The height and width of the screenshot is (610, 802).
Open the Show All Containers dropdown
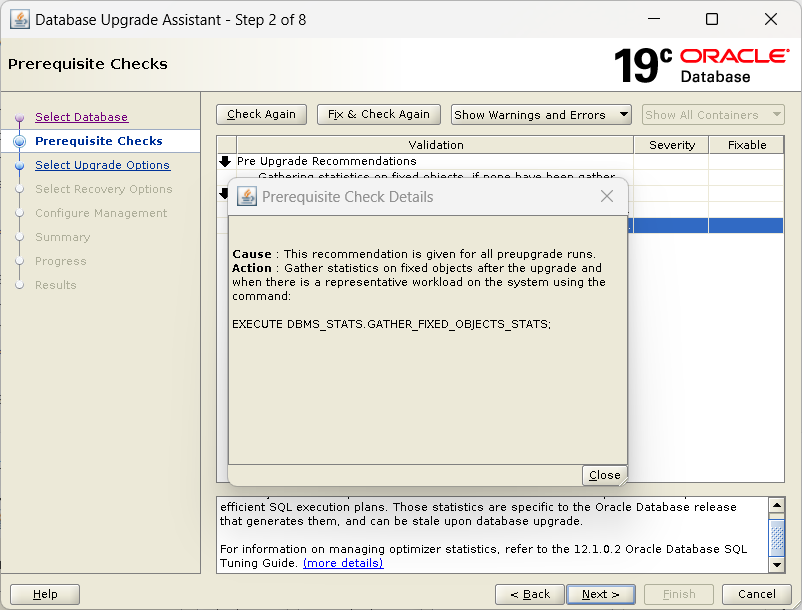(x=712, y=115)
